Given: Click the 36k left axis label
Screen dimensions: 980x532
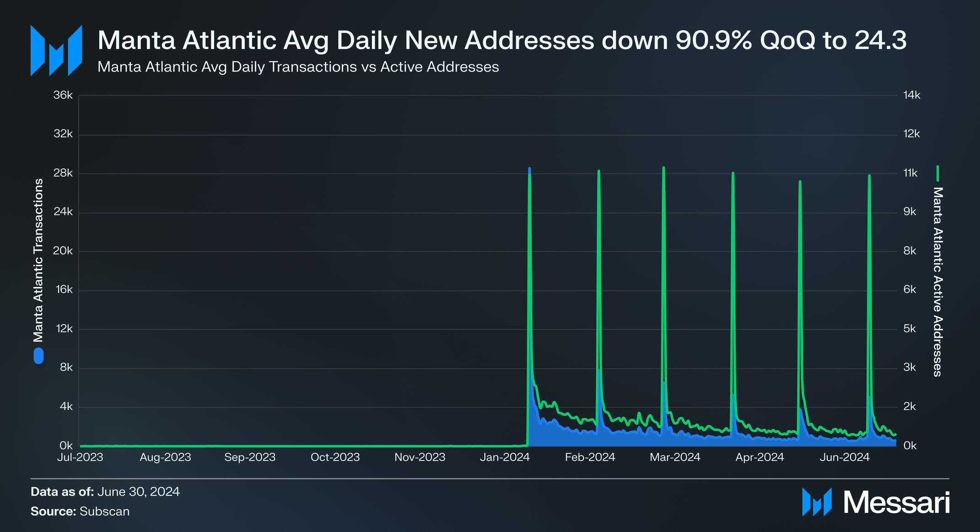Looking at the screenshot, I should (63, 95).
